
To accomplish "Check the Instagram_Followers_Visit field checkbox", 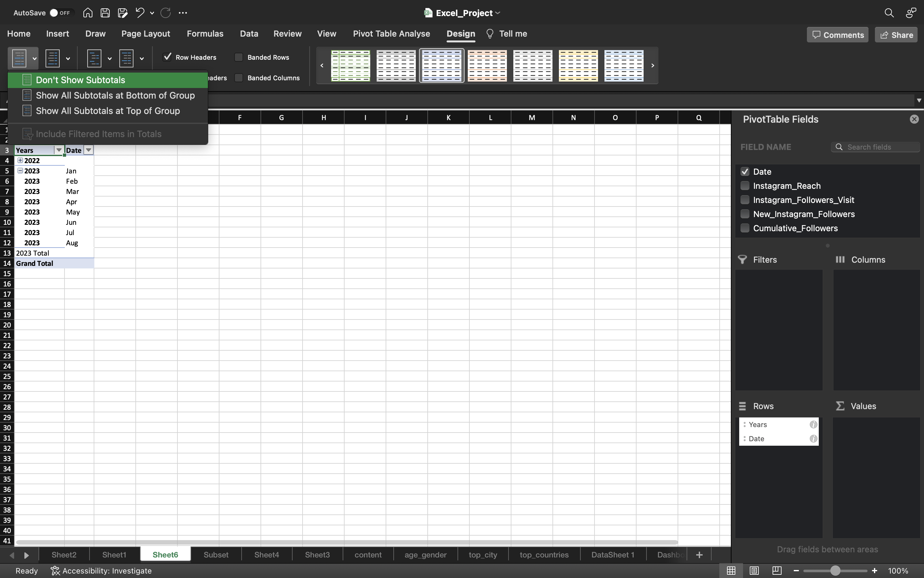I will [x=745, y=199].
